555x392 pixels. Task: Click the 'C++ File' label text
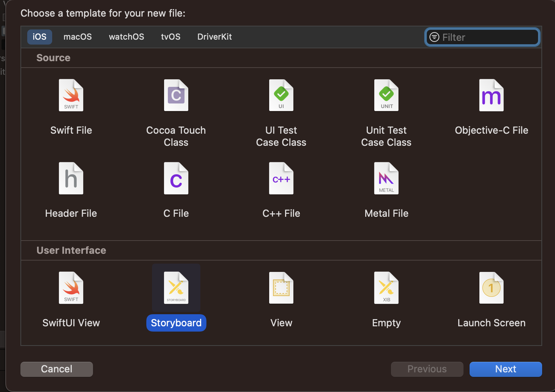pos(281,213)
